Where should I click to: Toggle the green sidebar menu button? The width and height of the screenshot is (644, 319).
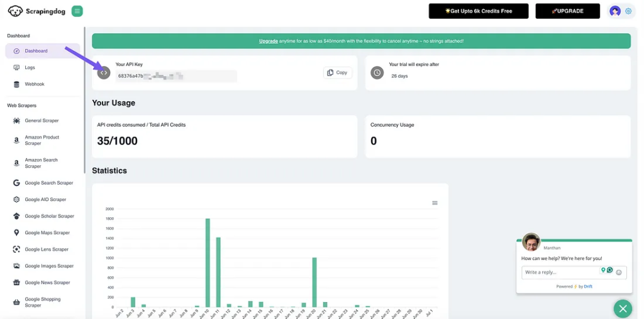click(77, 11)
